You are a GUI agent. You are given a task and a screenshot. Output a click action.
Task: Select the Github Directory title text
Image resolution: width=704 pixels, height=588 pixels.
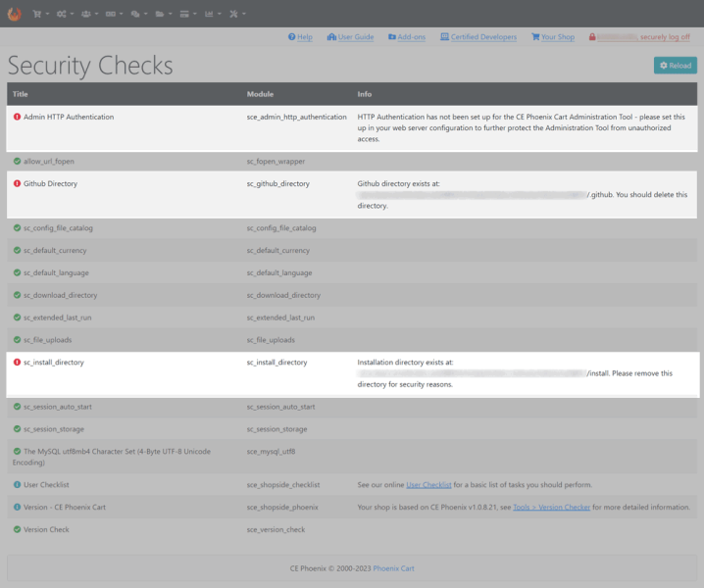pos(50,183)
